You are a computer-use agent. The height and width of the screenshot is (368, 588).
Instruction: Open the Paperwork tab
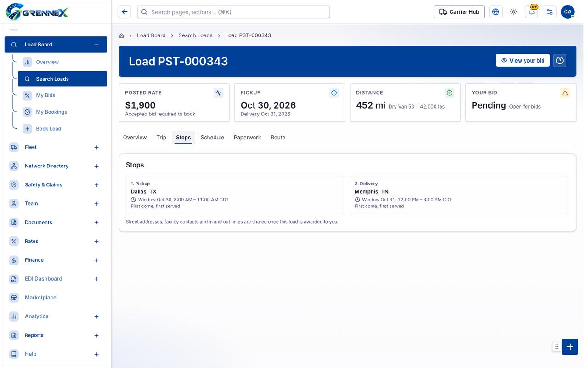point(247,138)
